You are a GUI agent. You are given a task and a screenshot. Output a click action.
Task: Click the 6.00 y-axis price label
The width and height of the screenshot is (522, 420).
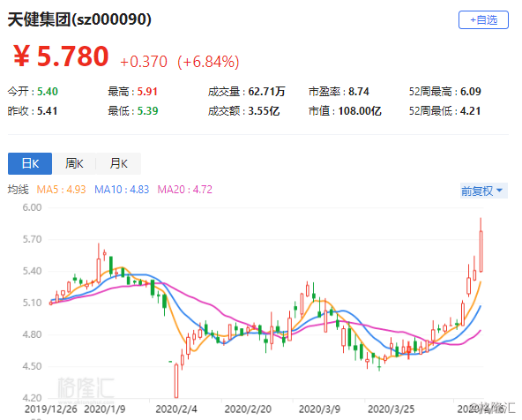[32, 207]
